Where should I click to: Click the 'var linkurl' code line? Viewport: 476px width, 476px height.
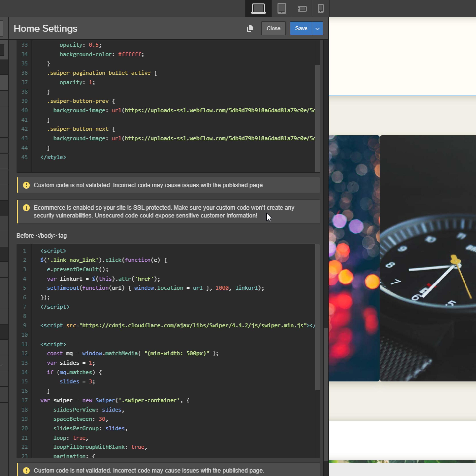point(103,279)
